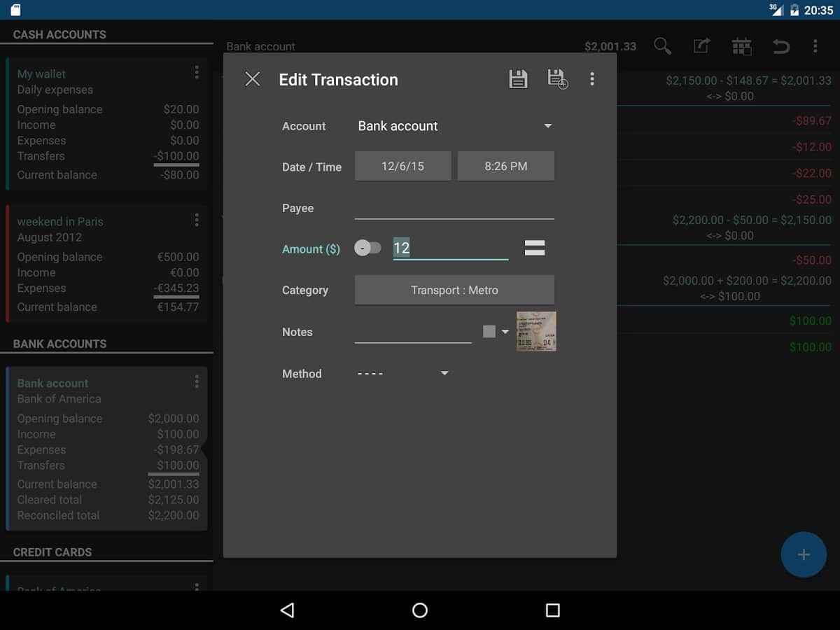Open the weekend in Paris options menu

pyautogui.click(x=197, y=220)
